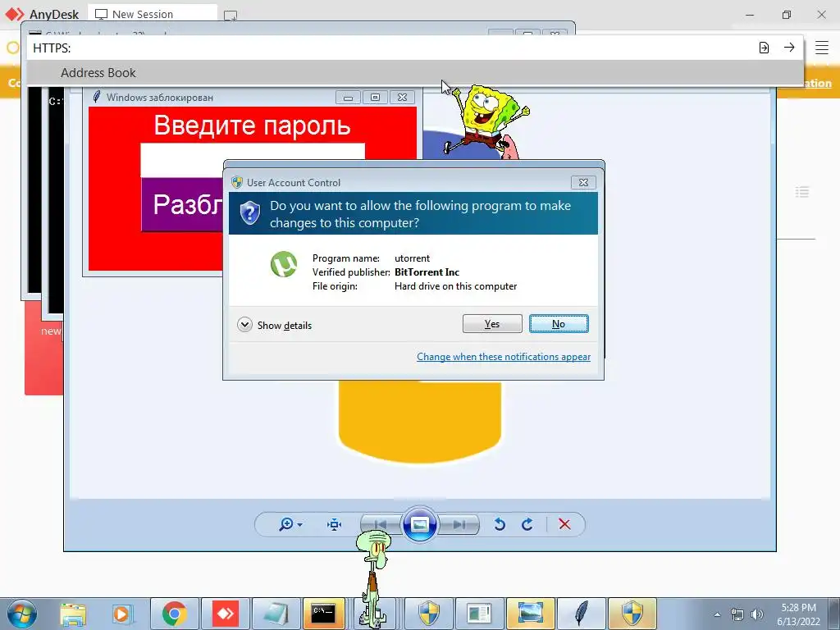Click the network tray icon
Viewport: 840px width, 630px height.
[737, 614]
